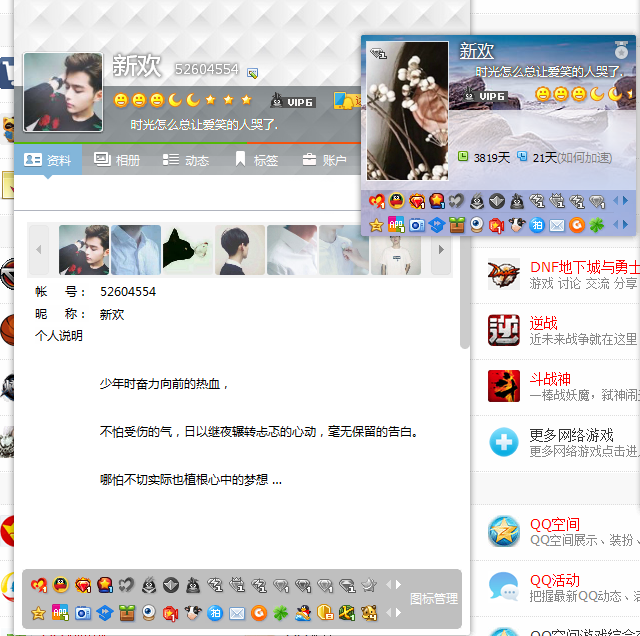Viewport: 640px width, 636px height.
Task: Click the blue 拍 icon in profile bar
Action: (215, 613)
